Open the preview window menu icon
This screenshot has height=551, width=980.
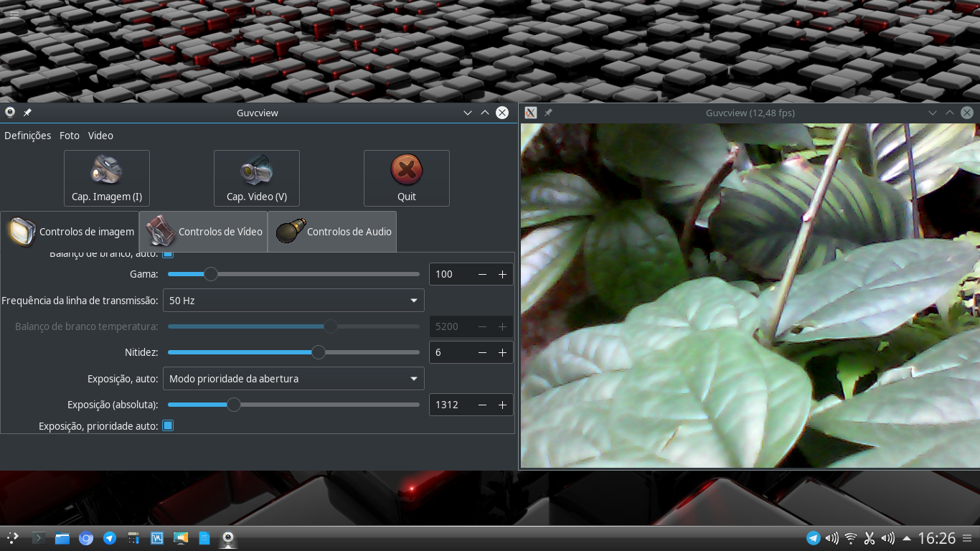point(530,113)
